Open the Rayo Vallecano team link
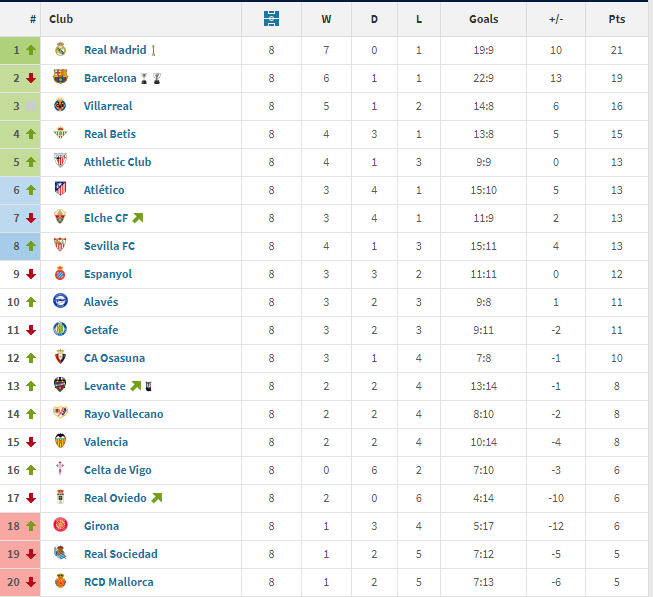Viewport: 653px width, 597px height. (123, 414)
